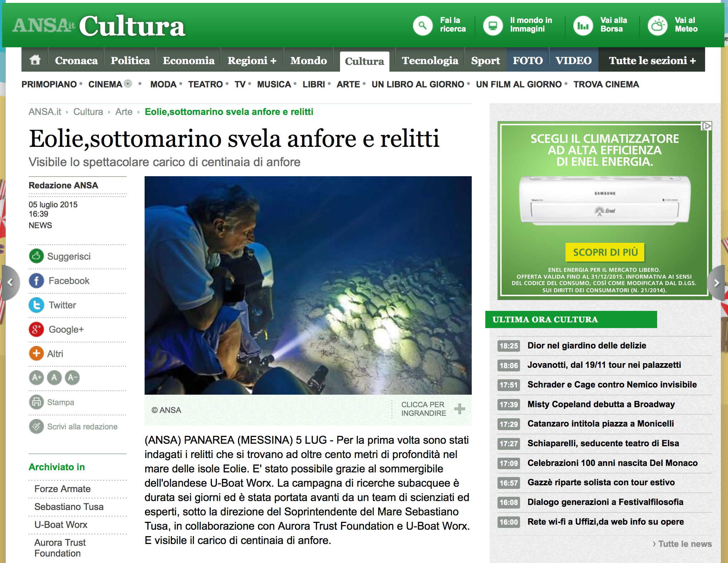This screenshot has height=563, width=728.
Task: Open the Sport section
Action: tap(485, 60)
